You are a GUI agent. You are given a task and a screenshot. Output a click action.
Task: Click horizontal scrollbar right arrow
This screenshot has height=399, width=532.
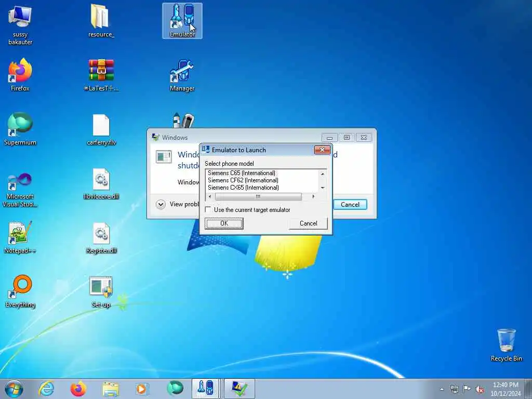click(x=313, y=196)
